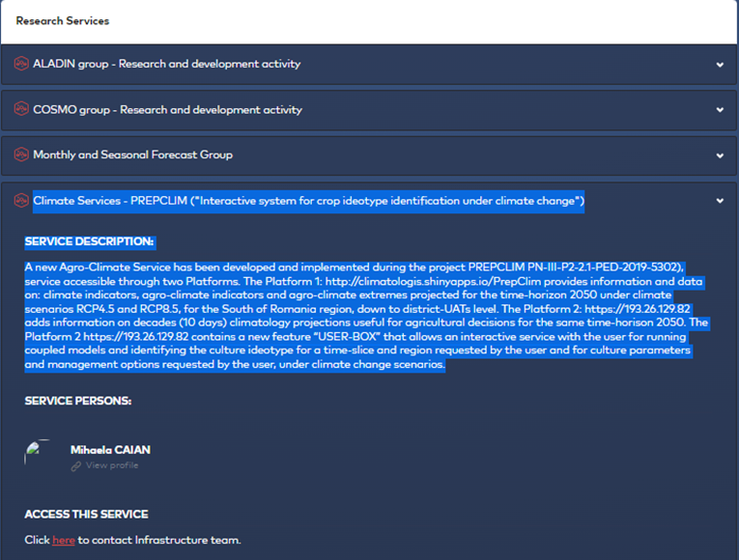This screenshot has width=739, height=560.
Task: Click the SERVICE DESCRIPTION heading
Action: [x=89, y=241]
